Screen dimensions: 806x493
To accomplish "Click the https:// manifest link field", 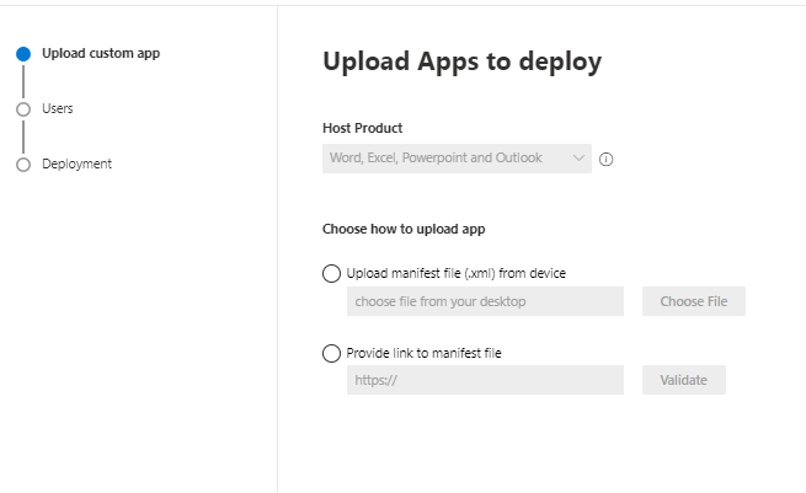I will pos(485,380).
